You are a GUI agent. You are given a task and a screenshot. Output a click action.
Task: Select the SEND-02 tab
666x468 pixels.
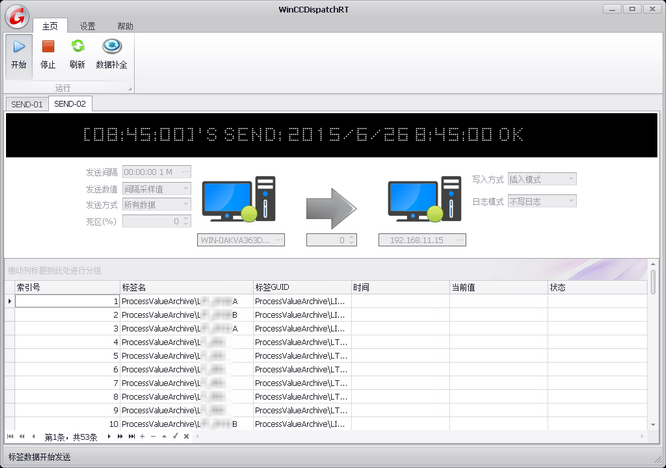[x=70, y=104]
